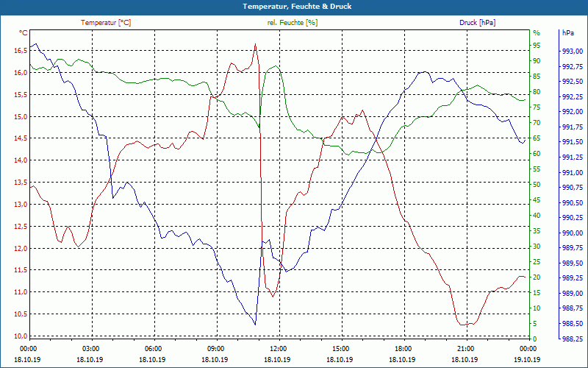
Task: Click pressure axis value "989,00"
Action: (x=573, y=293)
